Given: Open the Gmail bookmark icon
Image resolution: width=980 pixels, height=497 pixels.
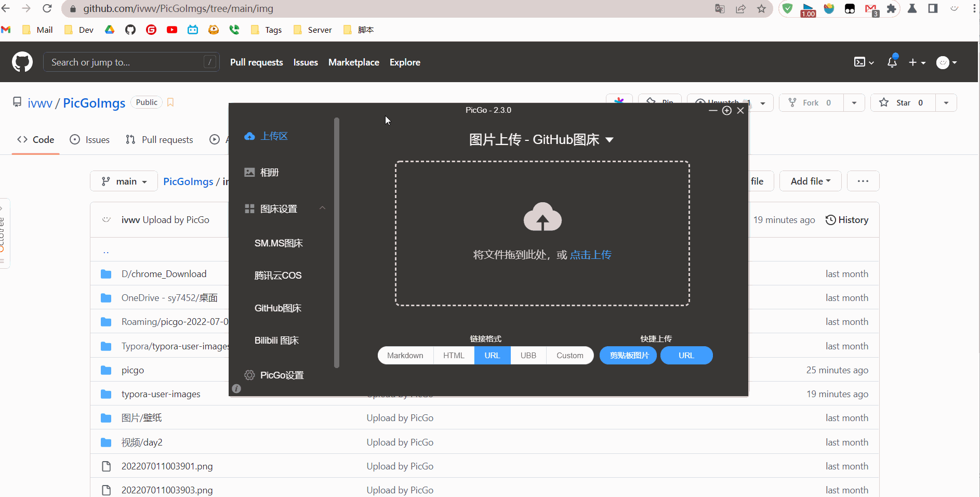Looking at the screenshot, I should pyautogui.click(x=6, y=30).
